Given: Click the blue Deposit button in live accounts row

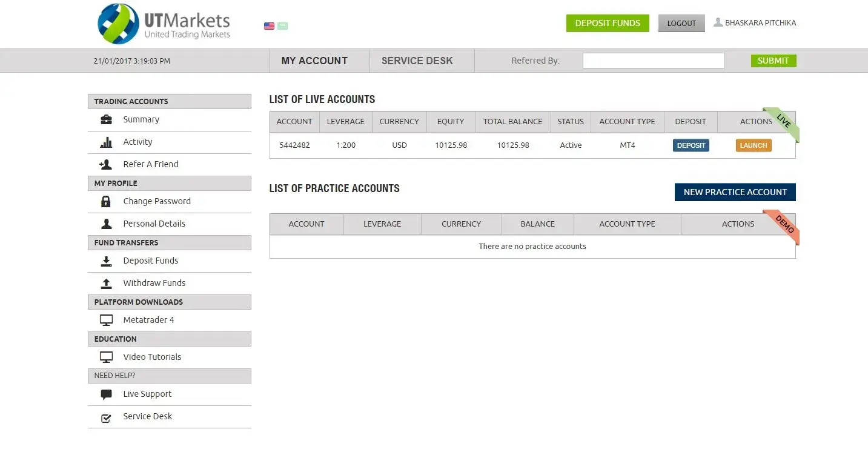Looking at the screenshot, I should pos(691,145).
